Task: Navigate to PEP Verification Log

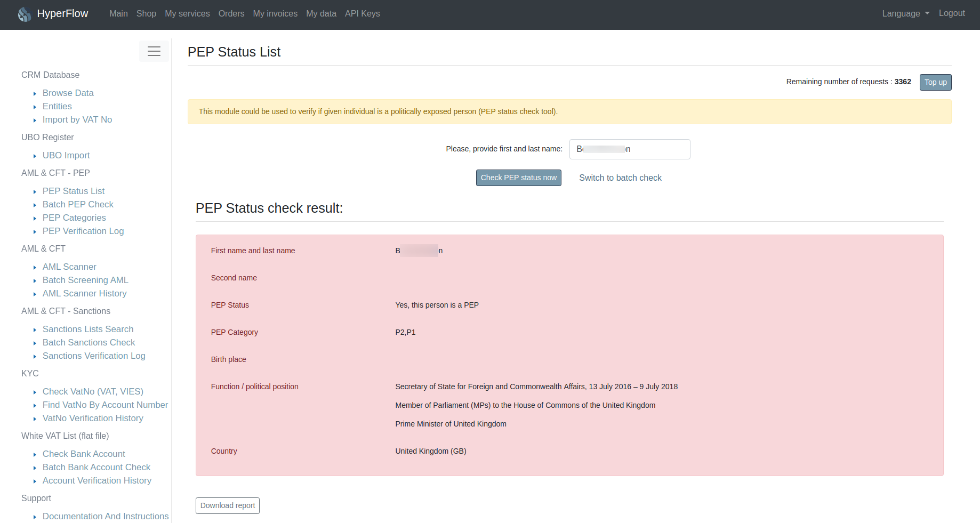Action: [x=83, y=231]
